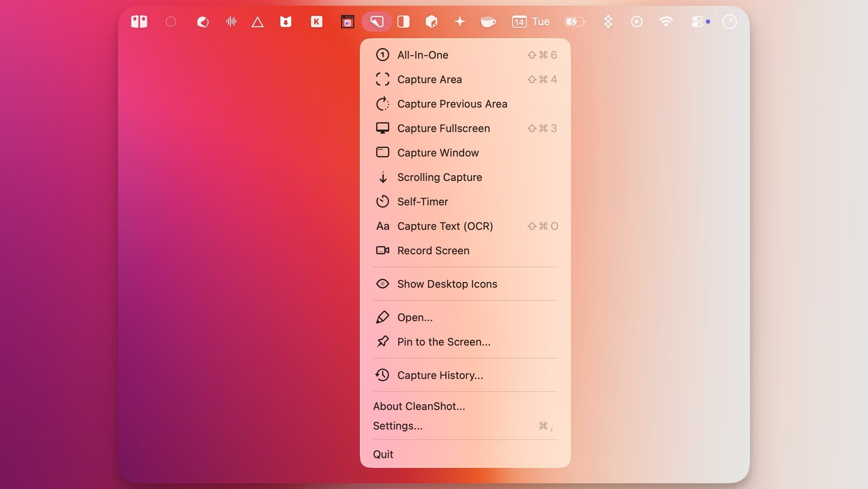The height and width of the screenshot is (489, 868).
Task: Click the CleanShot menu bar icon
Action: pos(377,22)
